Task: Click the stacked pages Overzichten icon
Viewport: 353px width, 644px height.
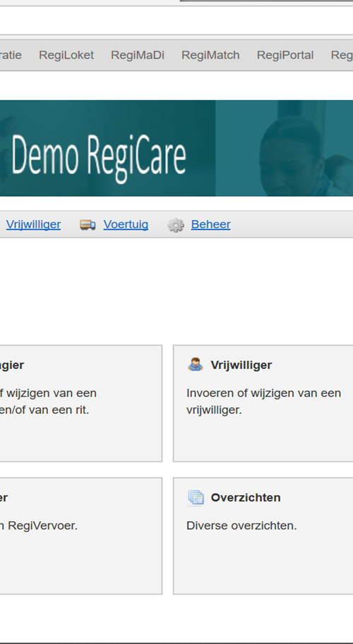Action: pyautogui.click(x=196, y=497)
